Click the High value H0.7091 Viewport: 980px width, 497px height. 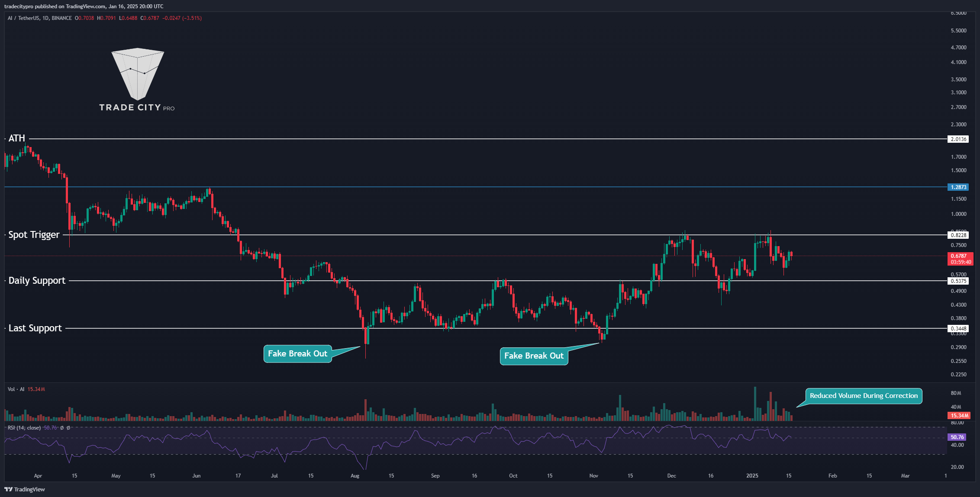(x=106, y=18)
